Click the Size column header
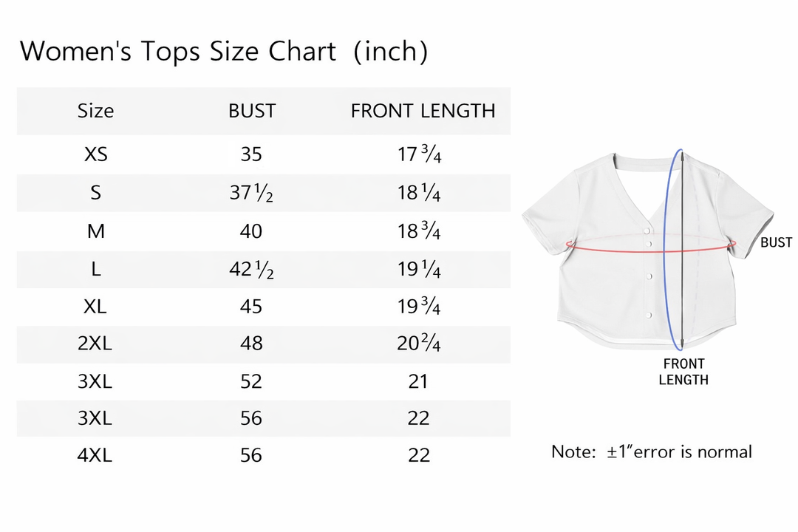This screenshot has height=532, width=798. click(x=95, y=111)
